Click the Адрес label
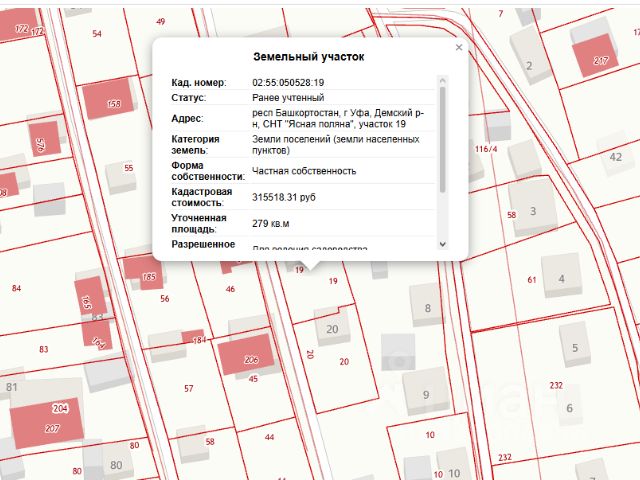Screen dimensions: 640x480 tap(187, 118)
